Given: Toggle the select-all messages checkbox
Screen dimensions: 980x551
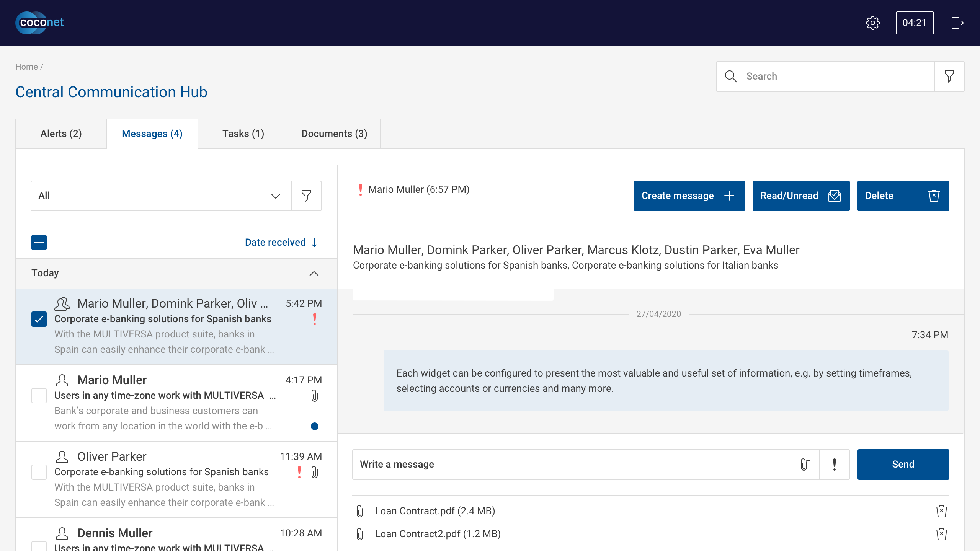Looking at the screenshot, I should tap(39, 243).
